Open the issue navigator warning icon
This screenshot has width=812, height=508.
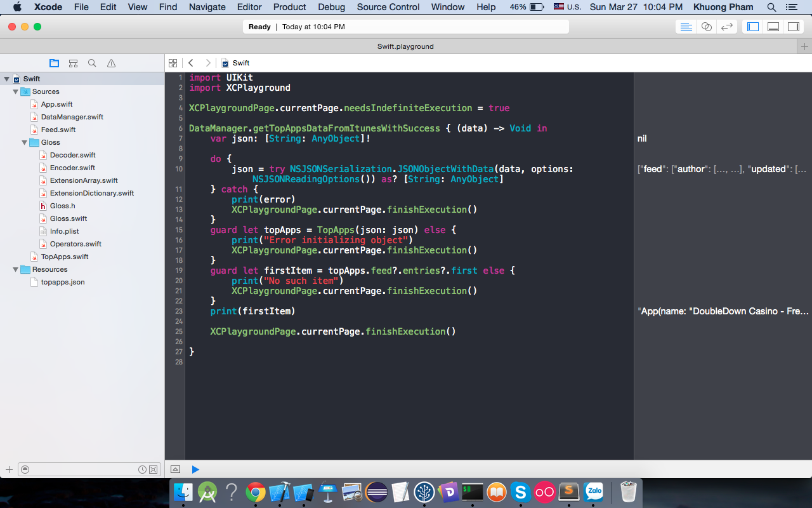111,63
